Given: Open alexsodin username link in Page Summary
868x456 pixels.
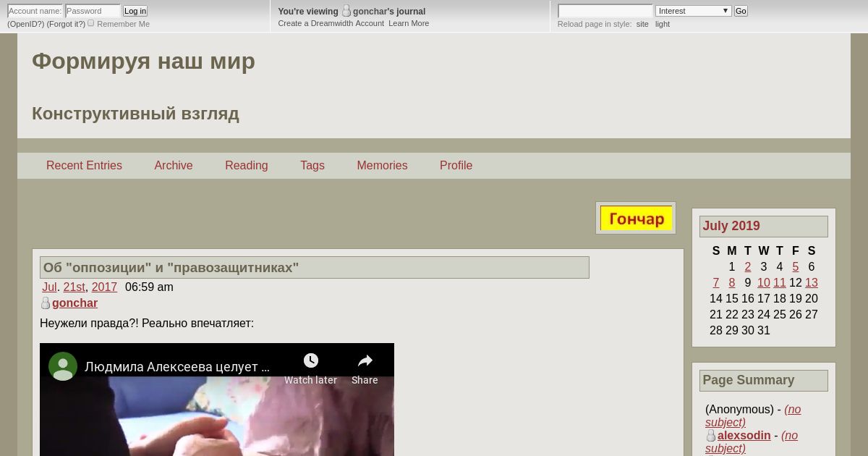Looking at the screenshot, I should [744, 436].
